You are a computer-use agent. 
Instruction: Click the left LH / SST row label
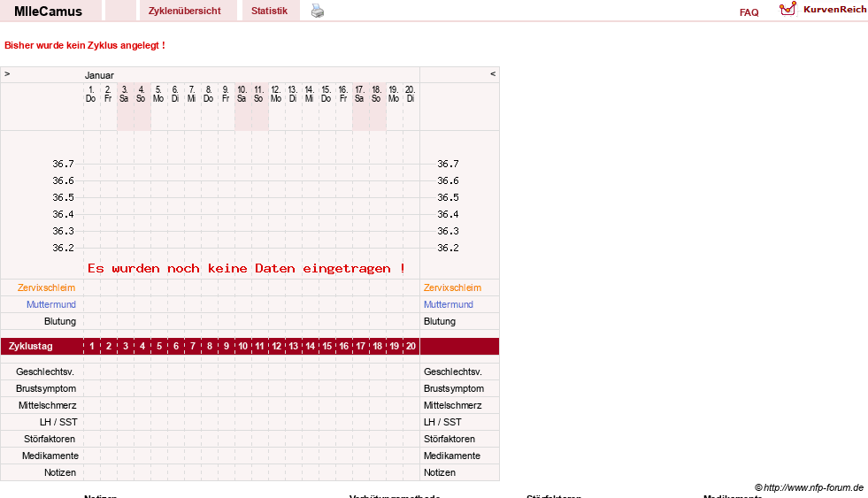click(x=58, y=422)
